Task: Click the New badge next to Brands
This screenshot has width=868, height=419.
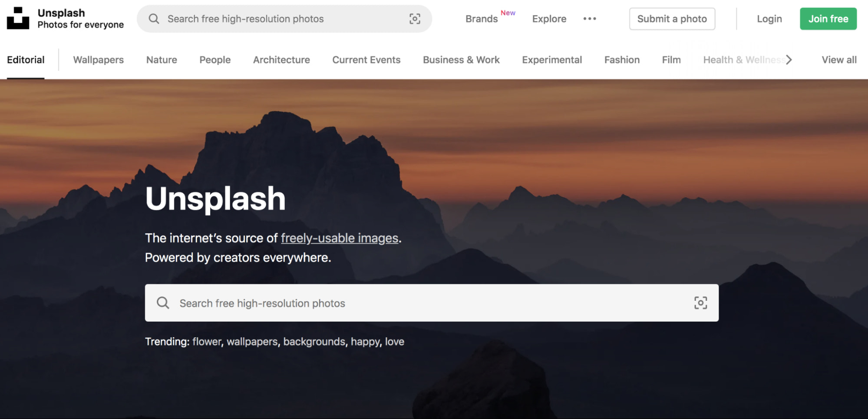Action: (508, 13)
